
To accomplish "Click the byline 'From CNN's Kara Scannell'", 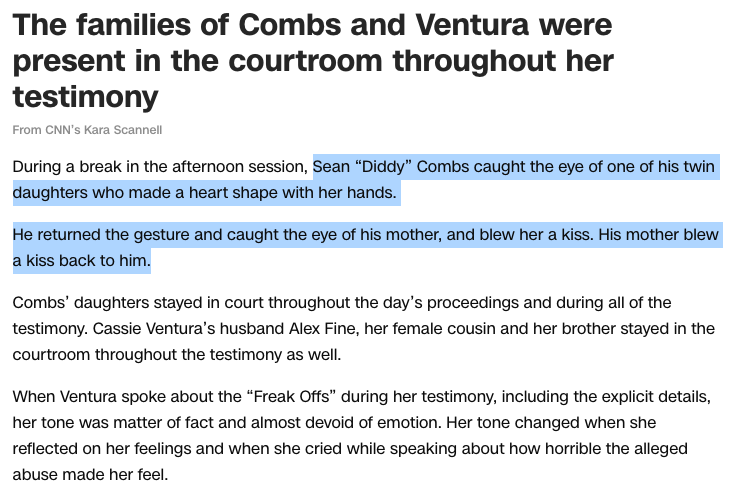I will pyautogui.click(x=87, y=130).
